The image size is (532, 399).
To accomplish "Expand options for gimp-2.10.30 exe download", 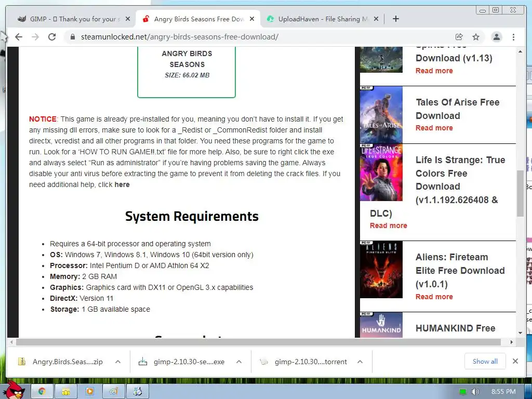I will click(239, 362).
